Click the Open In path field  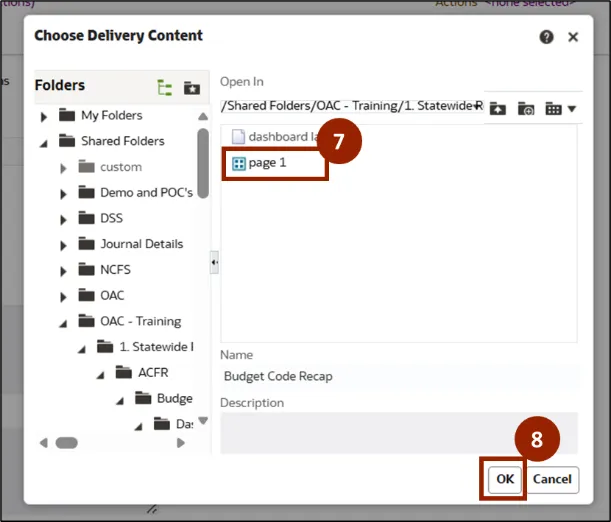(x=352, y=106)
